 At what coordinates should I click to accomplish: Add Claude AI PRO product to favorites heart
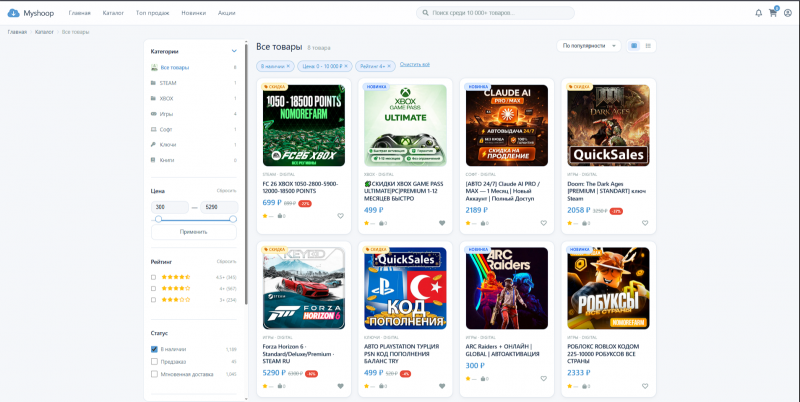543,223
